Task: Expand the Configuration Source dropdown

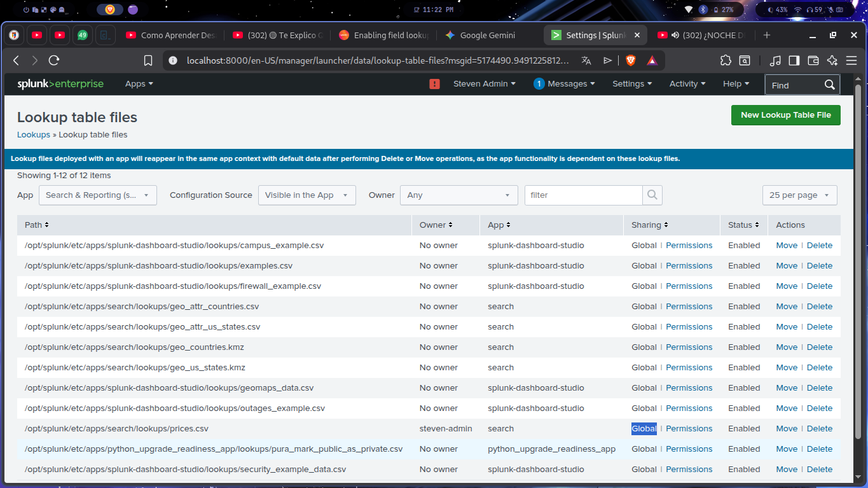Action: (307, 195)
